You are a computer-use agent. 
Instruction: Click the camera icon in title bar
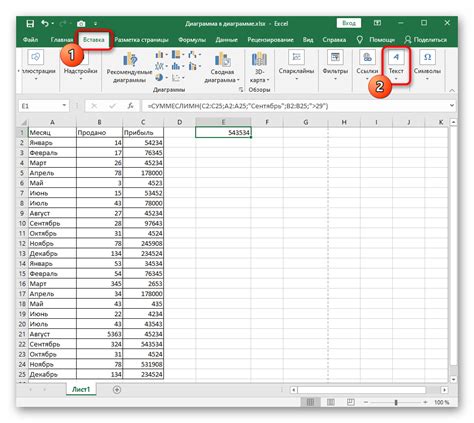click(81, 24)
